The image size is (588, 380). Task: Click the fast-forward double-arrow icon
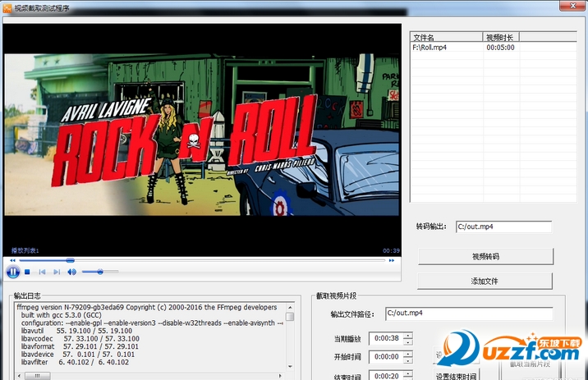392,260
